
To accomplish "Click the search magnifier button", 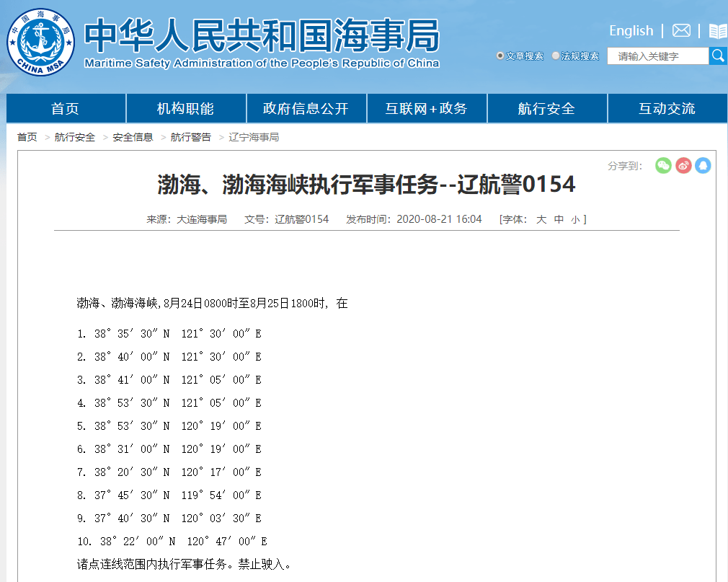I will 718,56.
